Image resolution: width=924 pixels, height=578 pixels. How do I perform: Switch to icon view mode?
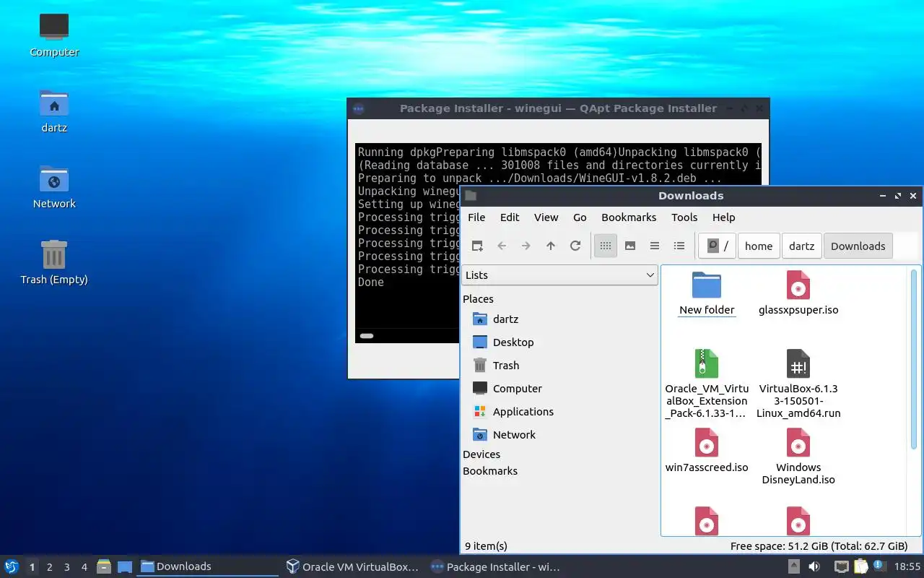[x=606, y=246]
